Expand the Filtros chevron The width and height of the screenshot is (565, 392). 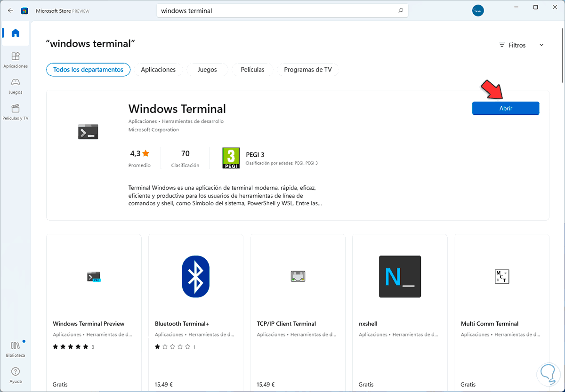pyautogui.click(x=541, y=45)
